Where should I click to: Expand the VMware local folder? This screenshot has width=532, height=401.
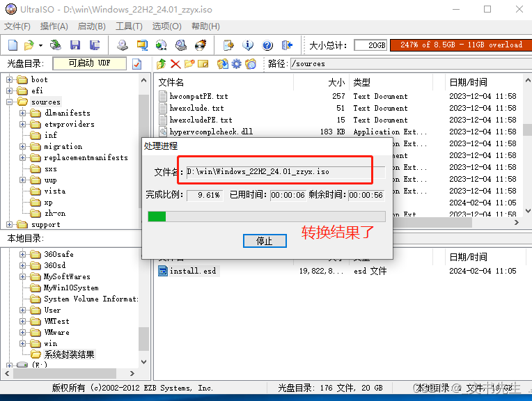(22, 333)
